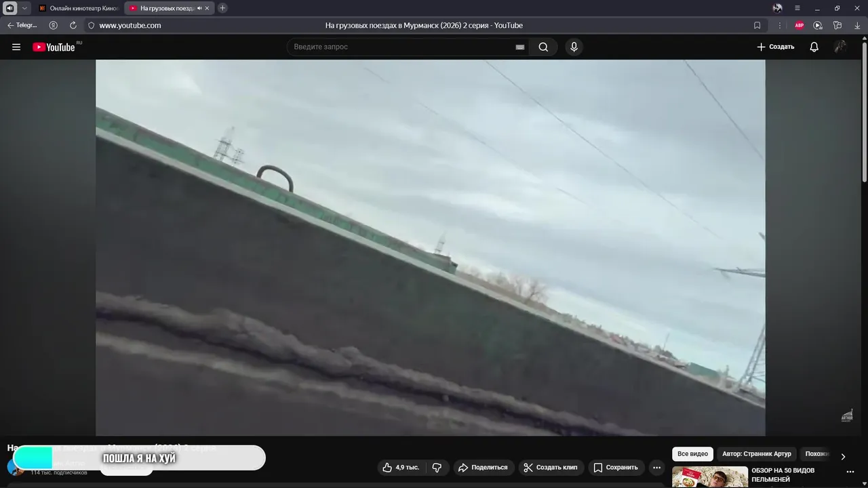Reload the page
Image resolution: width=868 pixels, height=488 pixels.
click(x=73, y=25)
